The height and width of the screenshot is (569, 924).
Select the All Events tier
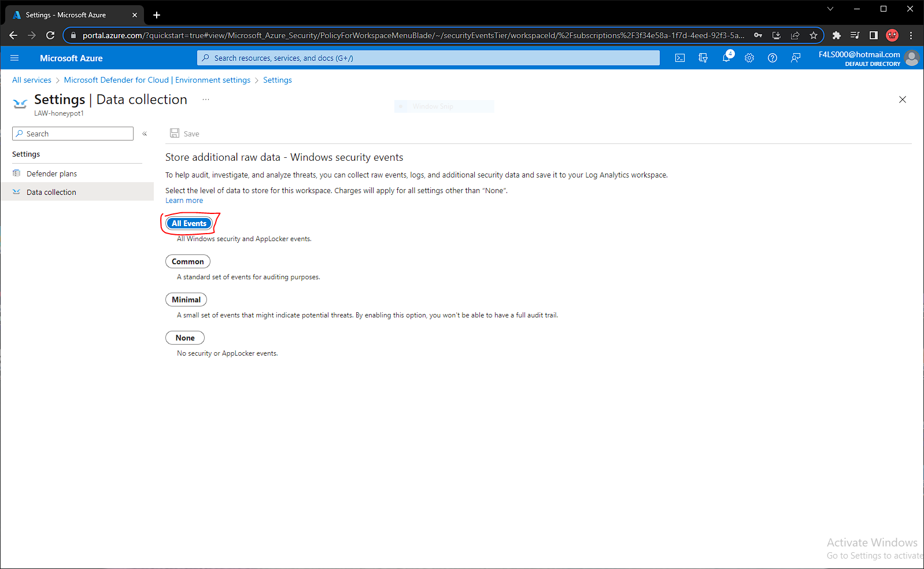pyautogui.click(x=189, y=223)
